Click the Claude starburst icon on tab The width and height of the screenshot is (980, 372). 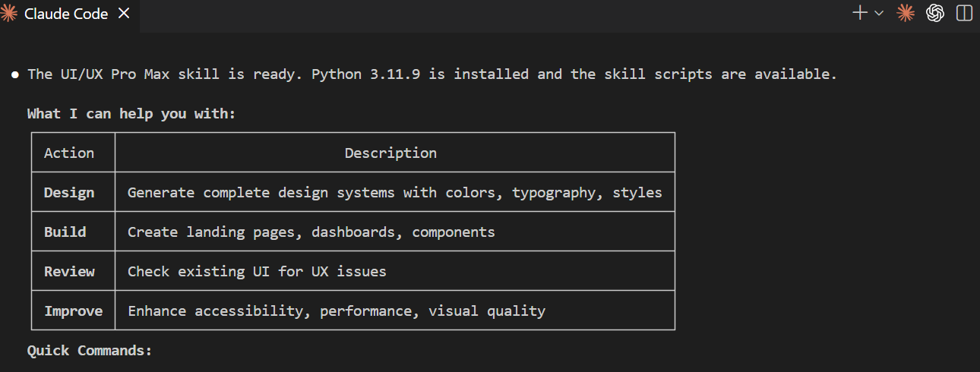pyautogui.click(x=9, y=14)
